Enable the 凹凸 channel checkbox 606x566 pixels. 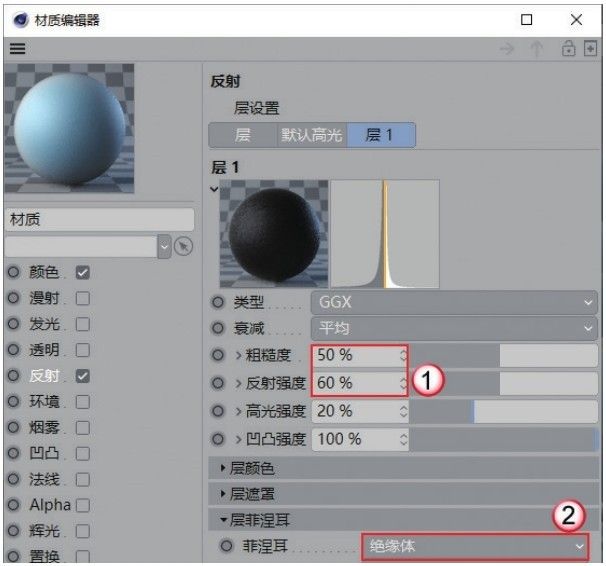(x=83, y=454)
